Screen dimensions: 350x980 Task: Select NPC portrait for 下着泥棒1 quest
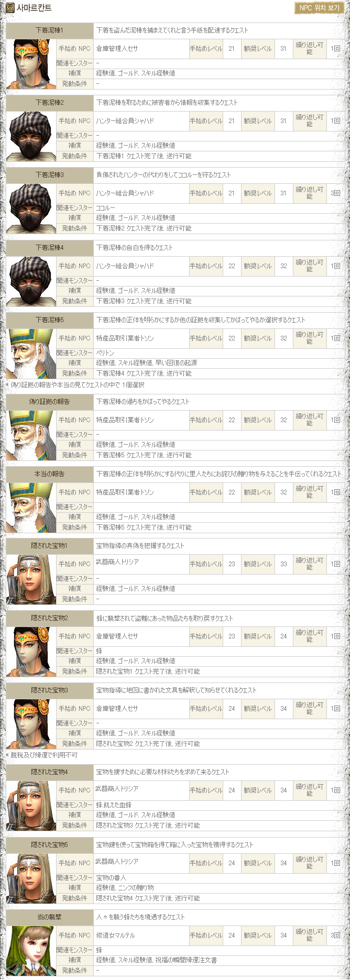pyautogui.click(x=31, y=63)
